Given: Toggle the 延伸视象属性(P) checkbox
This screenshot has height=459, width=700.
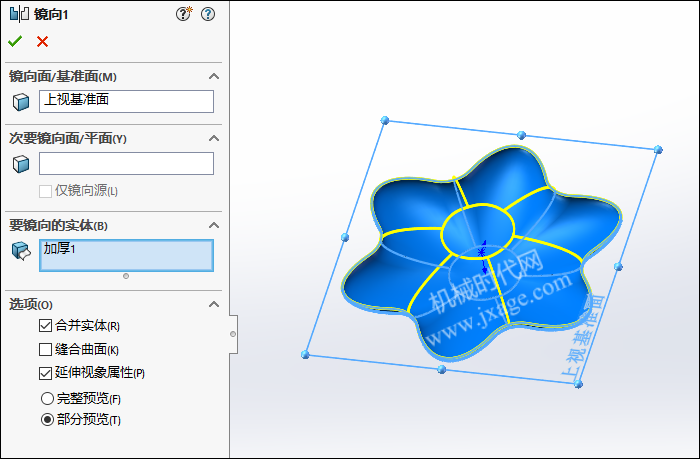Looking at the screenshot, I should click(46, 373).
